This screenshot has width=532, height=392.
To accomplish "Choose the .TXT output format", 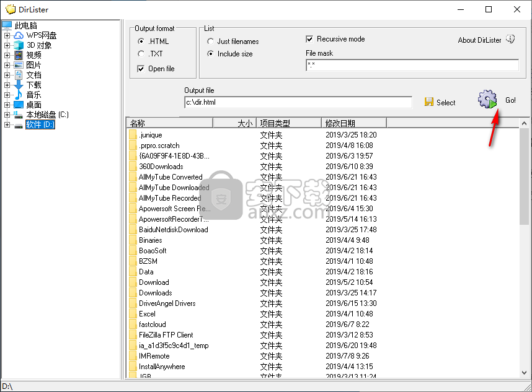I will tap(141, 54).
